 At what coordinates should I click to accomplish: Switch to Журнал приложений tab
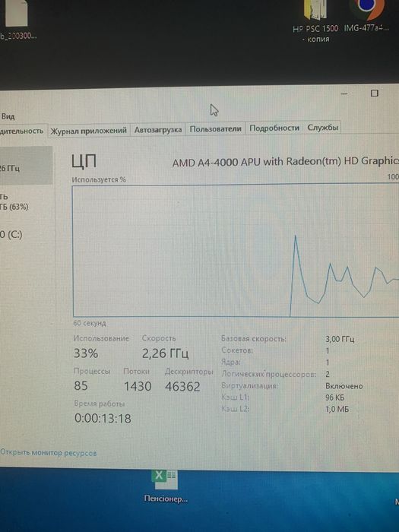[89, 130]
